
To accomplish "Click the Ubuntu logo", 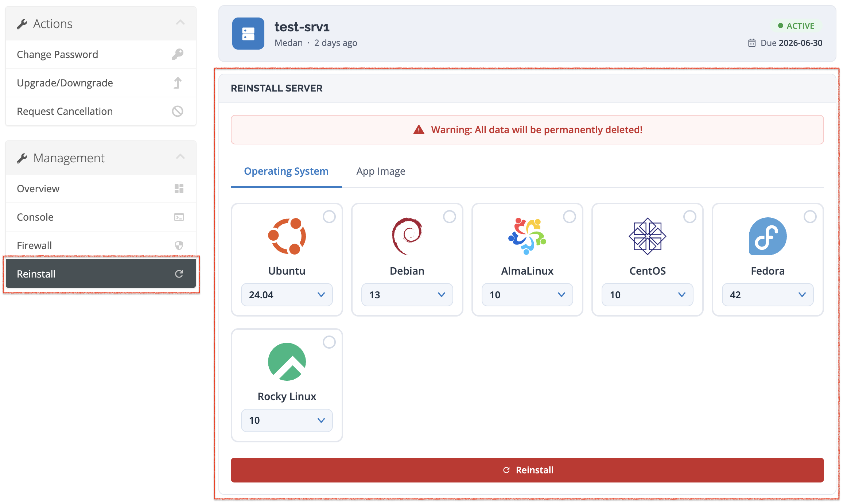I will click(x=287, y=236).
